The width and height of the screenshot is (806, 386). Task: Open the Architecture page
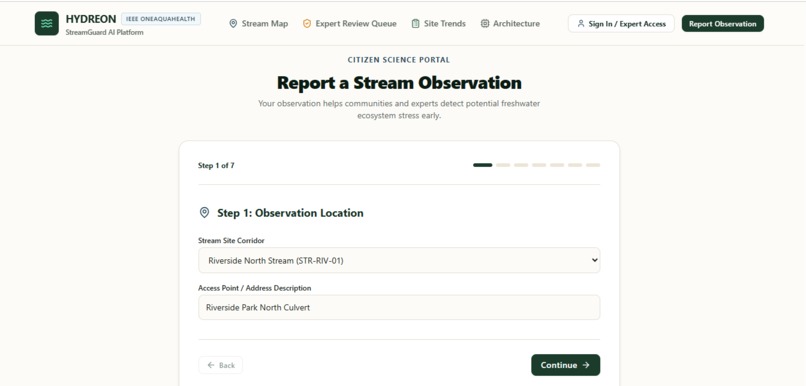tap(510, 24)
